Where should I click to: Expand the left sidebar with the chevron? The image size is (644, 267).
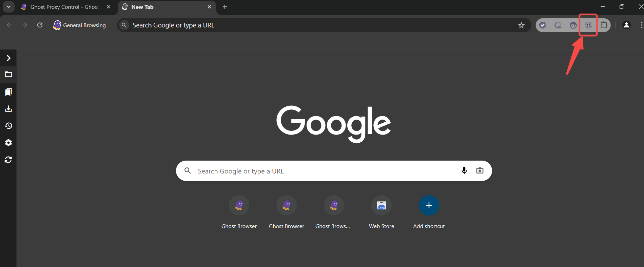click(x=8, y=58)
